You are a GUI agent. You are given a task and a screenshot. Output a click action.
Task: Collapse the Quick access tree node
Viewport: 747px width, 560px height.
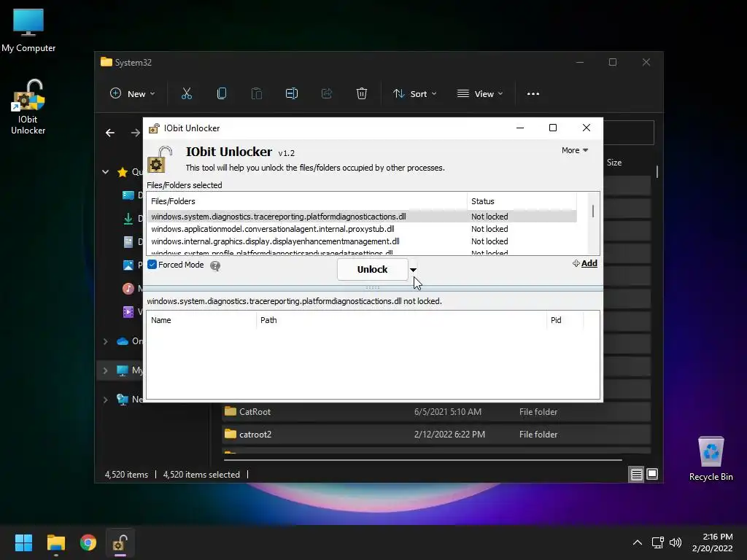click(x=105, y=172)
